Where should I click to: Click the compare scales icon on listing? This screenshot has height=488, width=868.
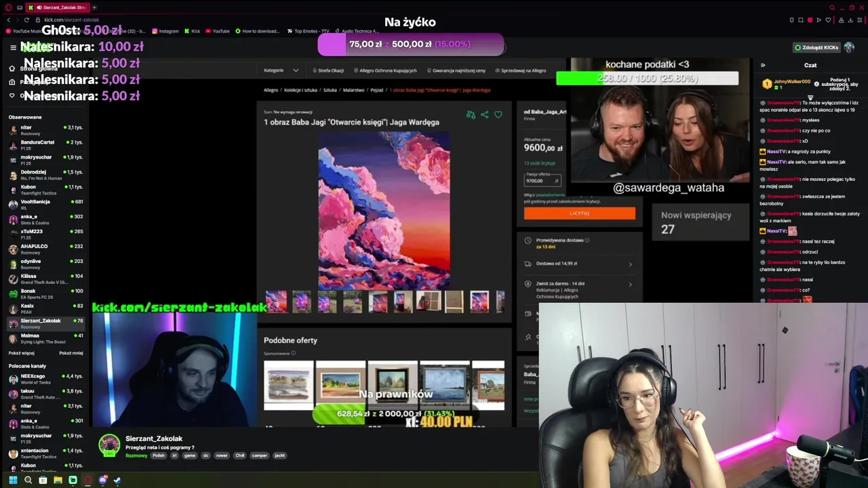(x=471, y=115)
